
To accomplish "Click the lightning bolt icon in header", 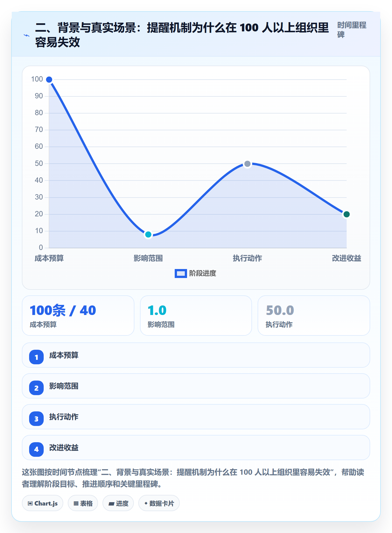I will click(27, 35).
